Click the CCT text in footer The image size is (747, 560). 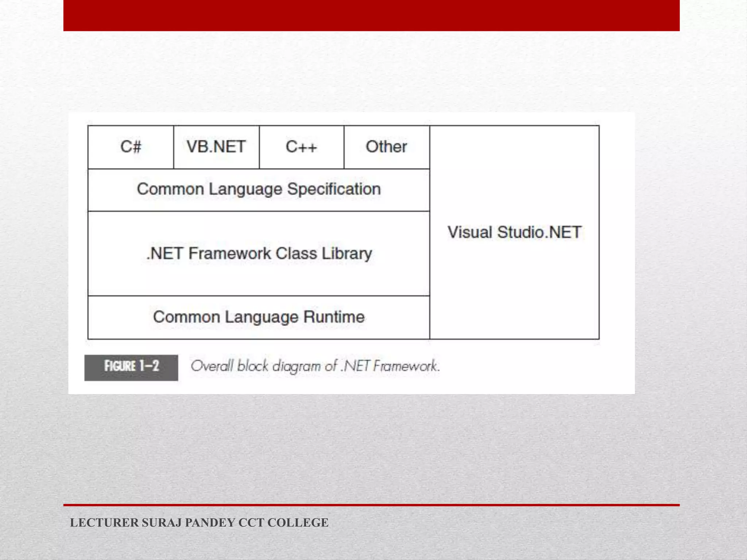click(x=251, y=522)
